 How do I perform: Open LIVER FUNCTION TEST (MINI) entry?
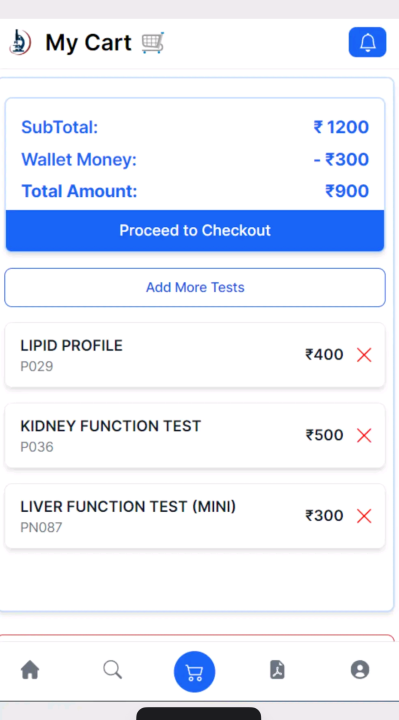[195, 516]
